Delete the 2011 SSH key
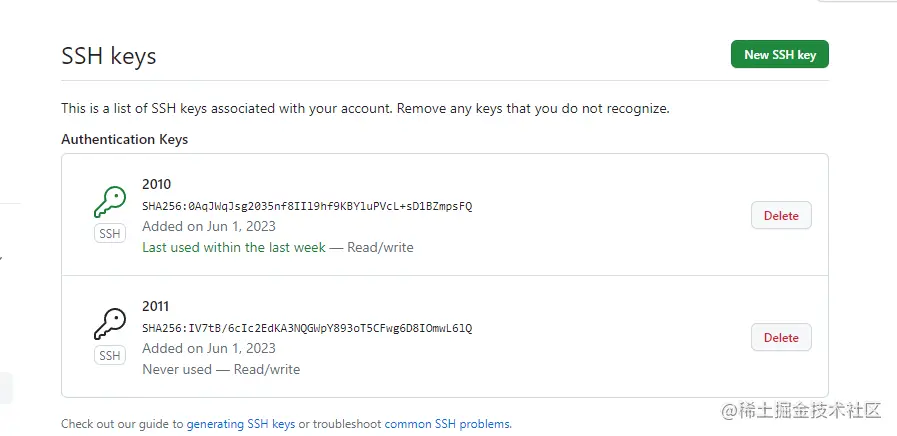Viewport: 897px width, 436px height. [x=781, y=337]
